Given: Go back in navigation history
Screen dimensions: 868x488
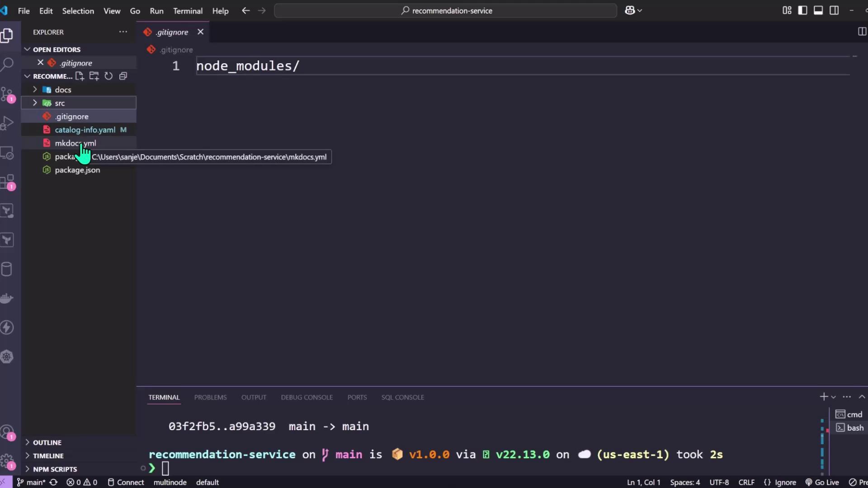Looking at the screenshot, I should (245, 10).
